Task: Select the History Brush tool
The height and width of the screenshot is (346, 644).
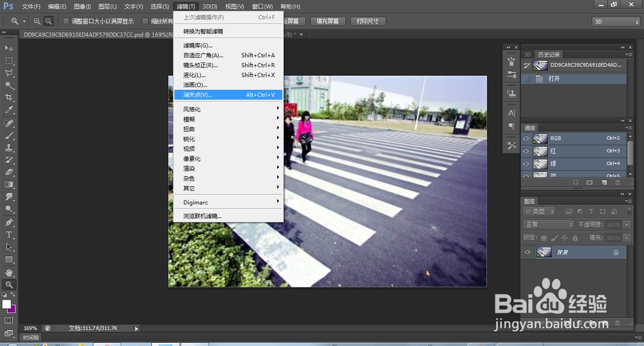Action: click(8, 160)
